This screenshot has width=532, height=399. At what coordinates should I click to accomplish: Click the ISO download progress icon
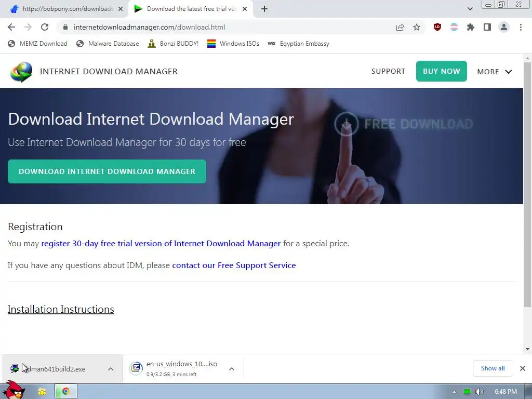(x=136, y=368)
